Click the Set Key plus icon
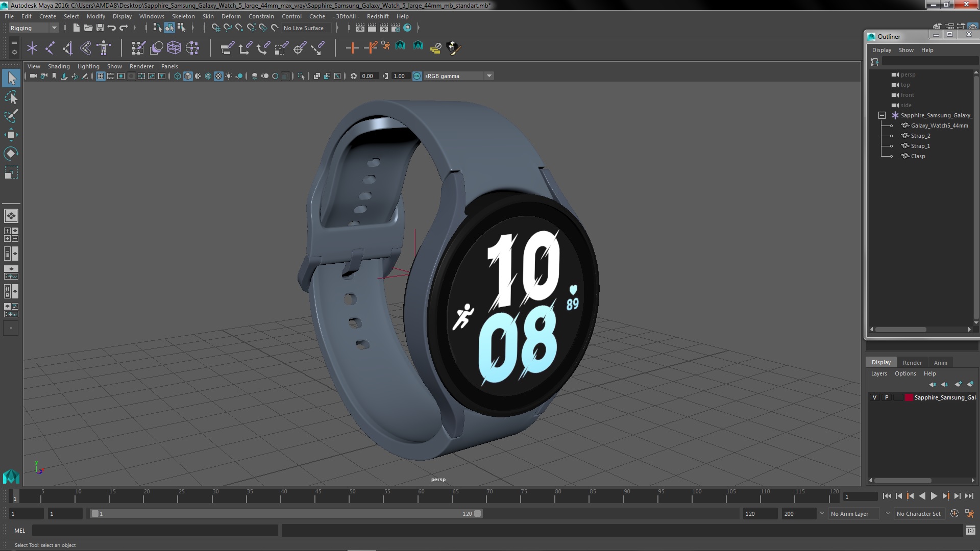Image resolution: width=980 pixels, height=551 pixels. (x=352, y=48)
